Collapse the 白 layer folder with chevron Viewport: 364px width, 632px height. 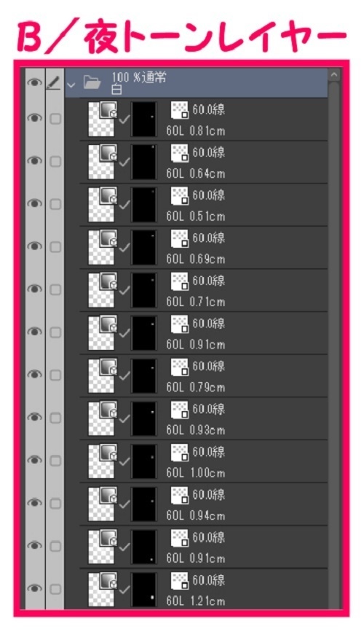[71, 85]
